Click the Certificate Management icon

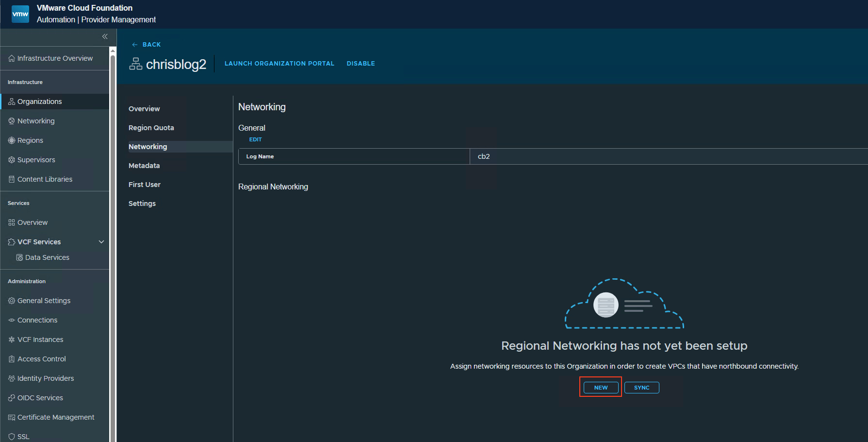point(12,417)
